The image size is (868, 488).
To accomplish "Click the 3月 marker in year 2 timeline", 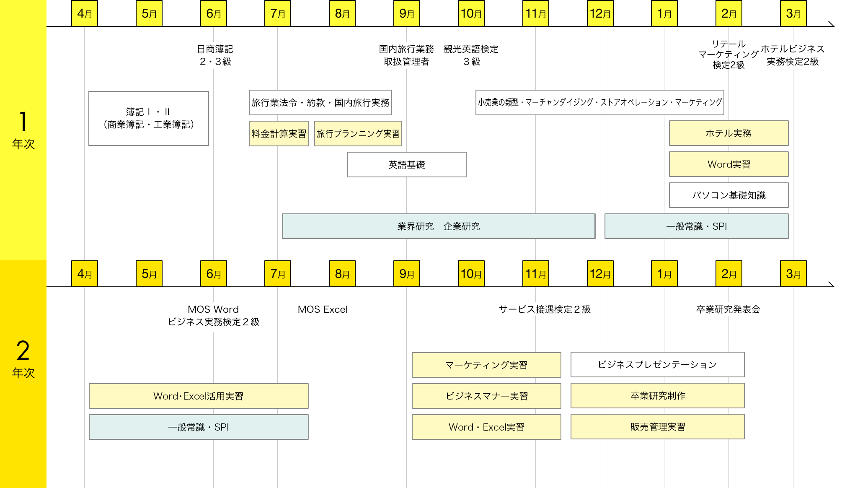I will 793,274.
